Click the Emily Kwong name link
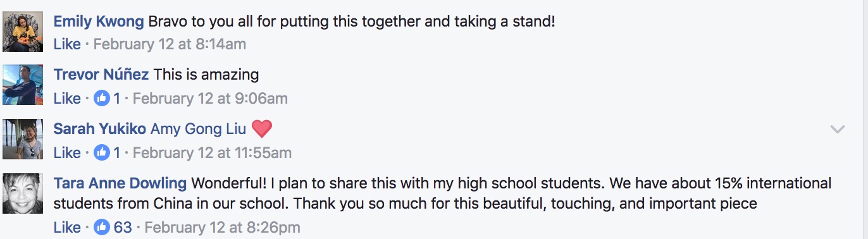868x239 pixels. pos(99,21)
